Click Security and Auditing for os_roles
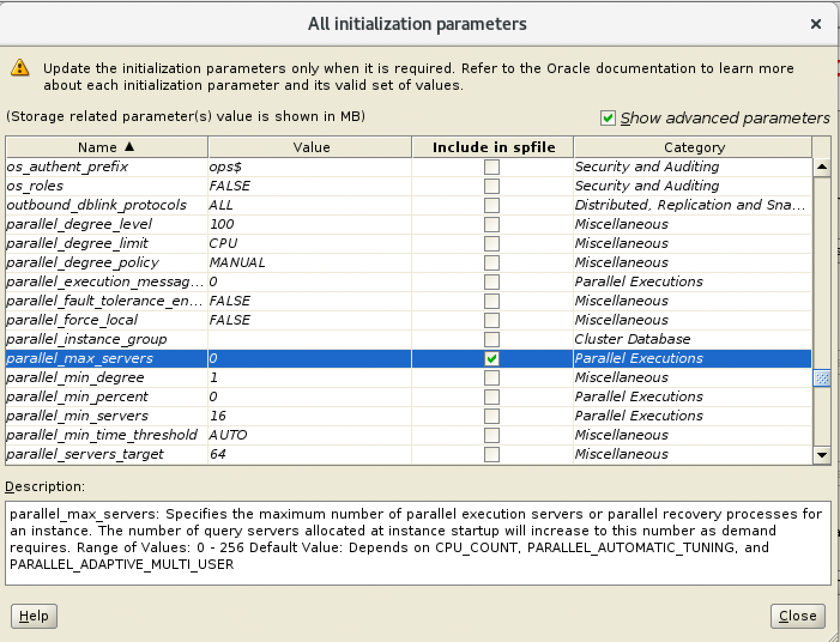The image size is (840, 642). (693, 186)
